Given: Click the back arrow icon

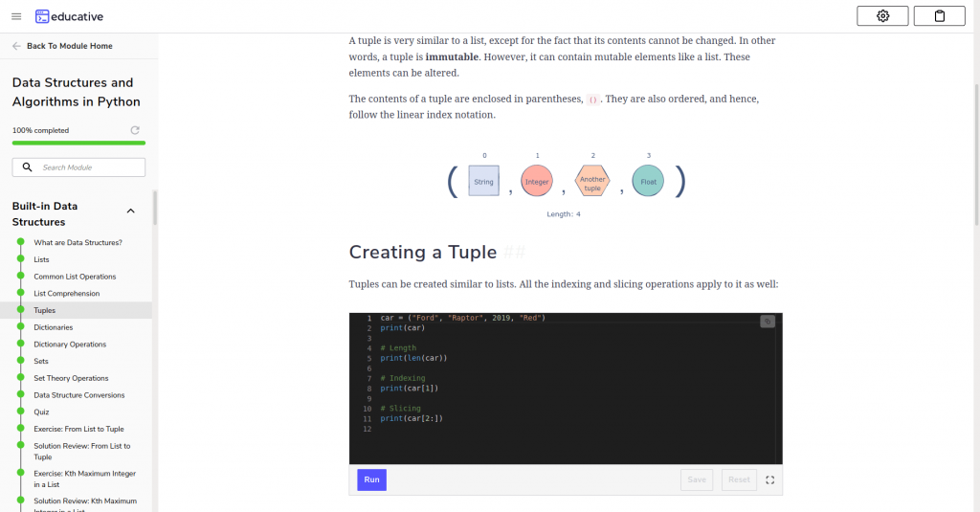Looking at the screenshot, I should point(16,46).
